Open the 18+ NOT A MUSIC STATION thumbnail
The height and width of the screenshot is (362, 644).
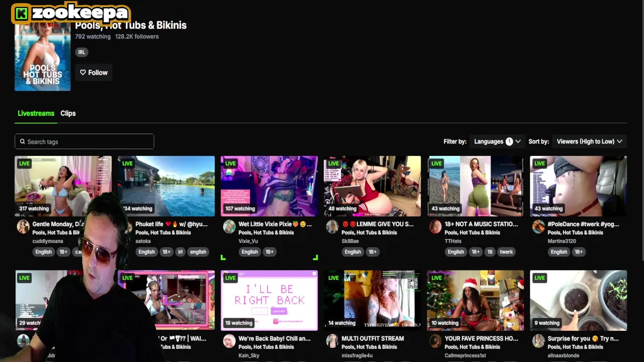point(475,186)
